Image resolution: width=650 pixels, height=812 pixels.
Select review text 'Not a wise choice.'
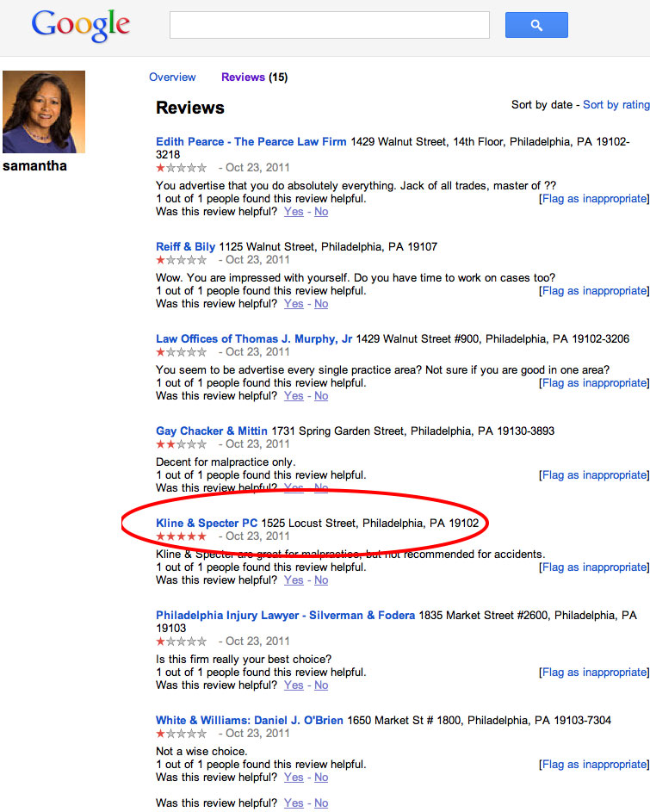(x=201, y=752)
